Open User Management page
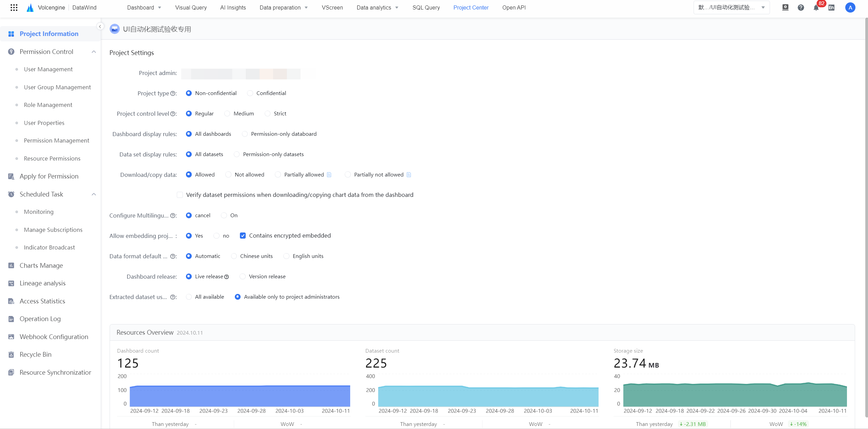 tap(48, 69)
